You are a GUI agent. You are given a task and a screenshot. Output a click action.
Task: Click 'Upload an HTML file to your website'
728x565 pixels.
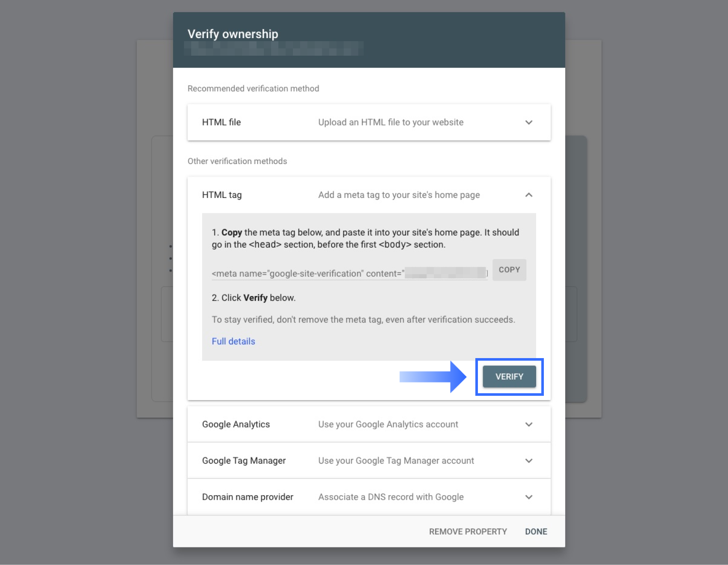[x=391, y=123]
